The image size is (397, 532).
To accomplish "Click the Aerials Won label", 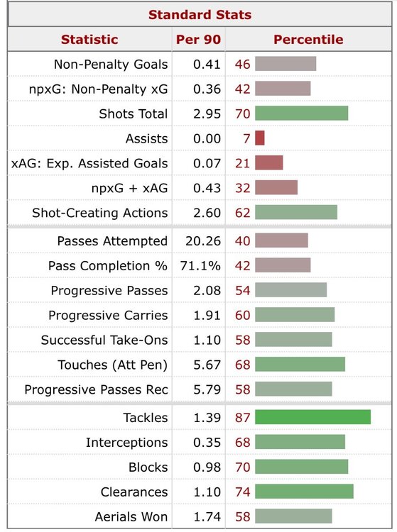I will click(x=131, y=516).
